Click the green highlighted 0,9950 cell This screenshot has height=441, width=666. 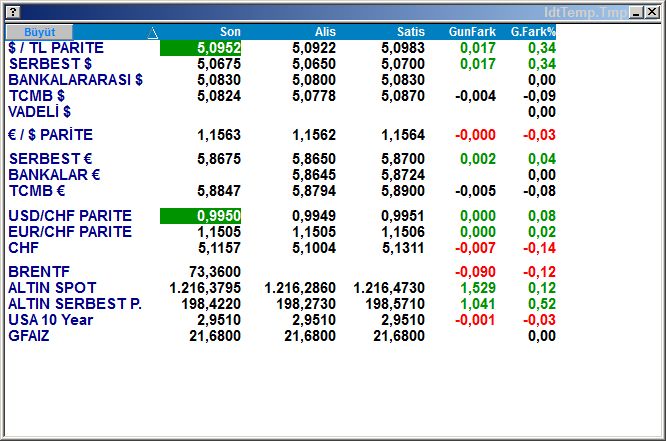(200, 216)
